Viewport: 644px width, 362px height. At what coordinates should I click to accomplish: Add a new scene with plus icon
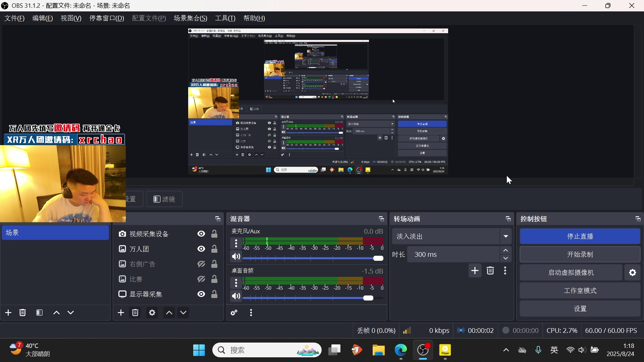(x=8, y=313)
